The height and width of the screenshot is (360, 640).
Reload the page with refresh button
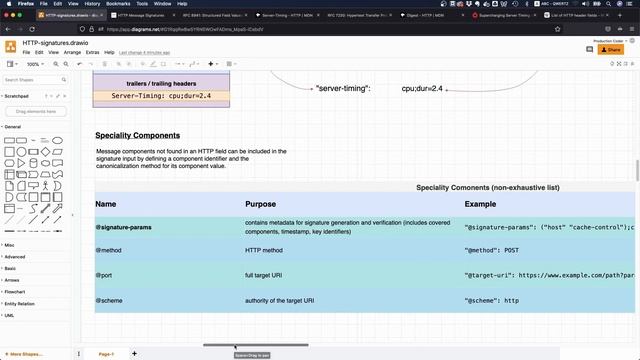[32, 29]
